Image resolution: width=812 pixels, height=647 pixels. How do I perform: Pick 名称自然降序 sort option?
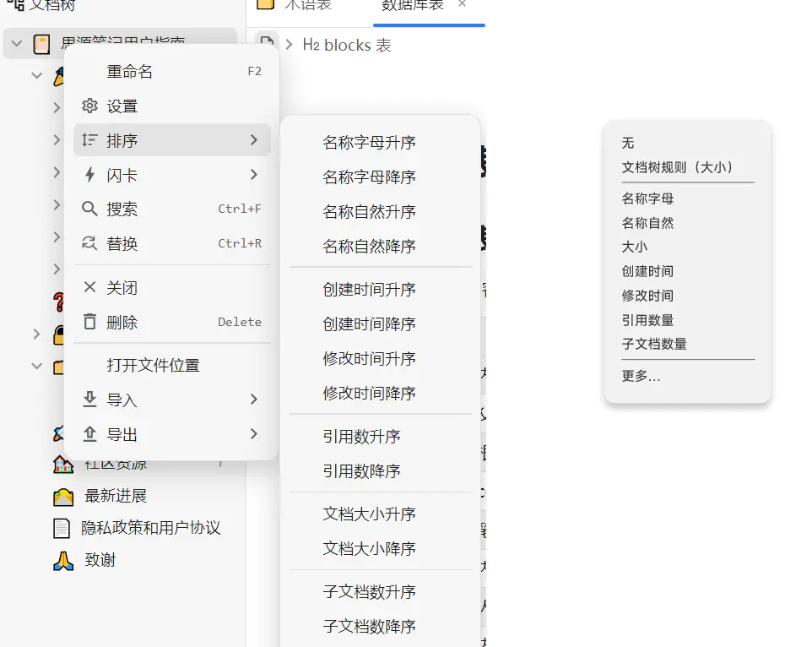[x=381, y=247]
